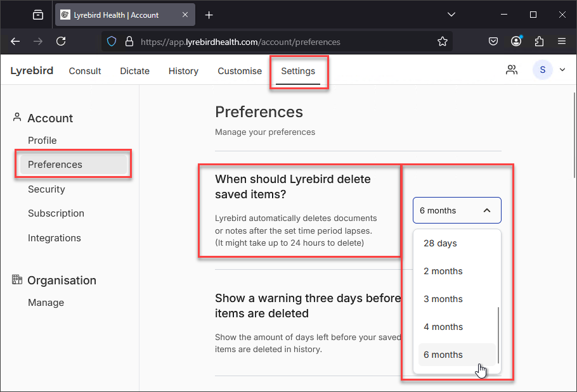Close the Lyrebird Health Account tab
Viewport: 577px width, 392px height.
[185, 15]
